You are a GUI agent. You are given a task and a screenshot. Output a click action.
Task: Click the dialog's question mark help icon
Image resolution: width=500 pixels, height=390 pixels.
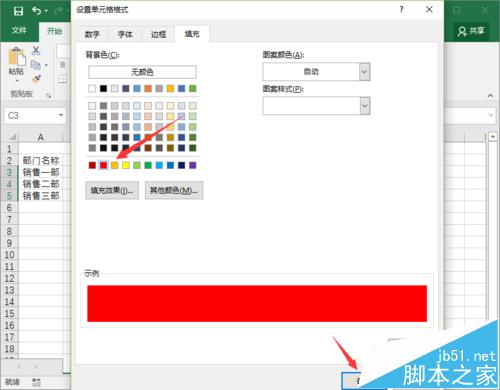coord(401,10)
